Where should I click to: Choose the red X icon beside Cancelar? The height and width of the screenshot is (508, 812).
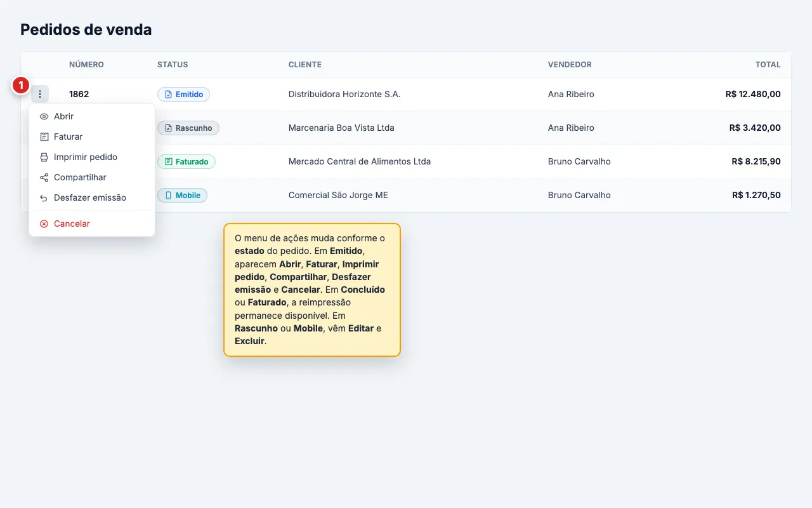(44, 224)
